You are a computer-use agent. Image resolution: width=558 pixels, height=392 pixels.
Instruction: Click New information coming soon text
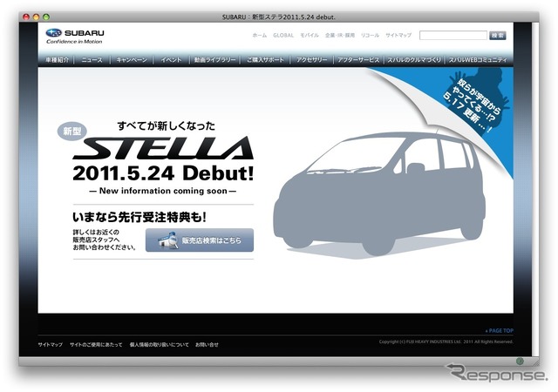(163, 191)
